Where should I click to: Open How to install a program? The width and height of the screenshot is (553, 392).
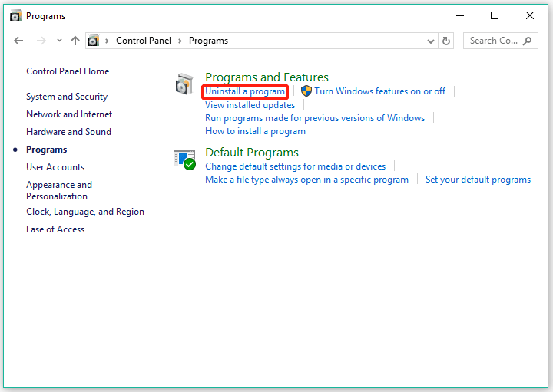click(x=255, y=131)
